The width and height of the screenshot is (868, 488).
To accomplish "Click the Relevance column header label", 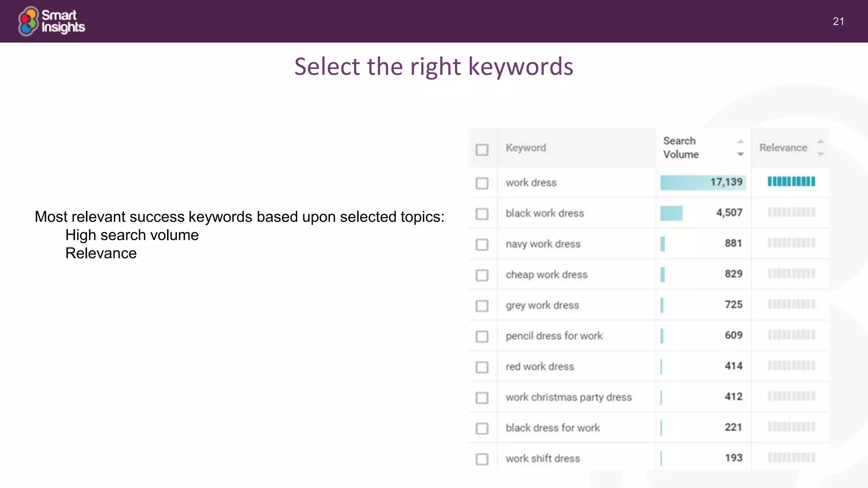I will [783, 148].
